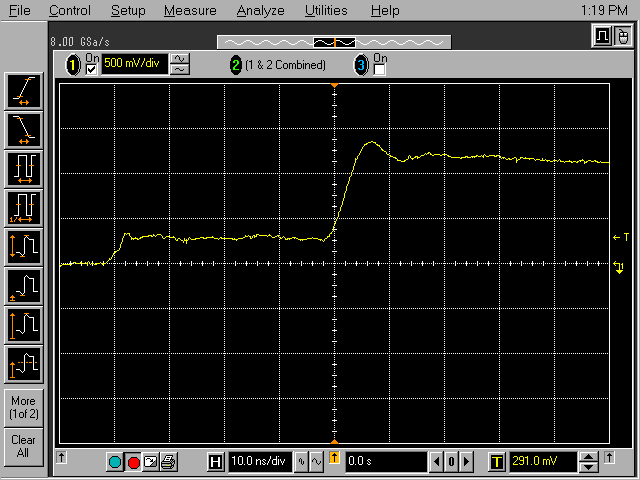Screen dimensions: 640x480
Task: Select the V min measurement icon
Action: pos(24,287)
